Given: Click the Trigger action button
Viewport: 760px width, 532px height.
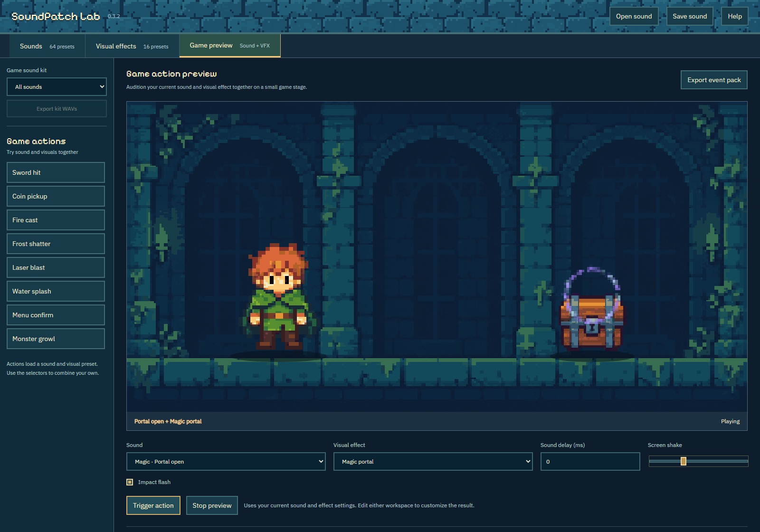Looking at the screenshot, I should coord(153,505).
